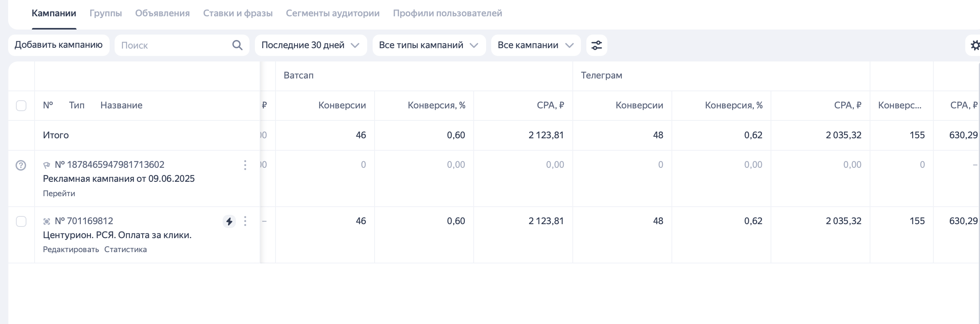Toggle select-all checkbox in table header

pyautogui.click(x=21, y=106)
